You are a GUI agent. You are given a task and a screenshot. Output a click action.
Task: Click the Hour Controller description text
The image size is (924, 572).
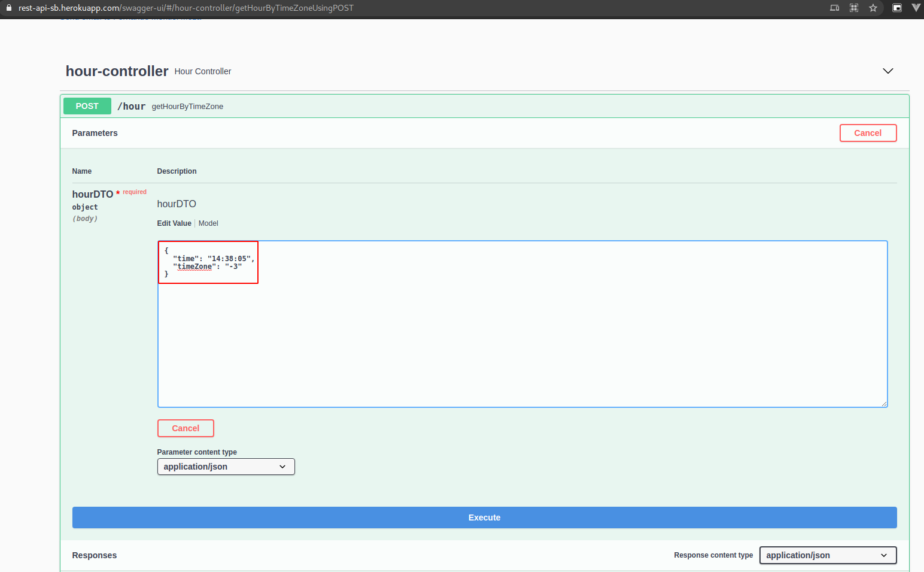[x=203, y=71]
